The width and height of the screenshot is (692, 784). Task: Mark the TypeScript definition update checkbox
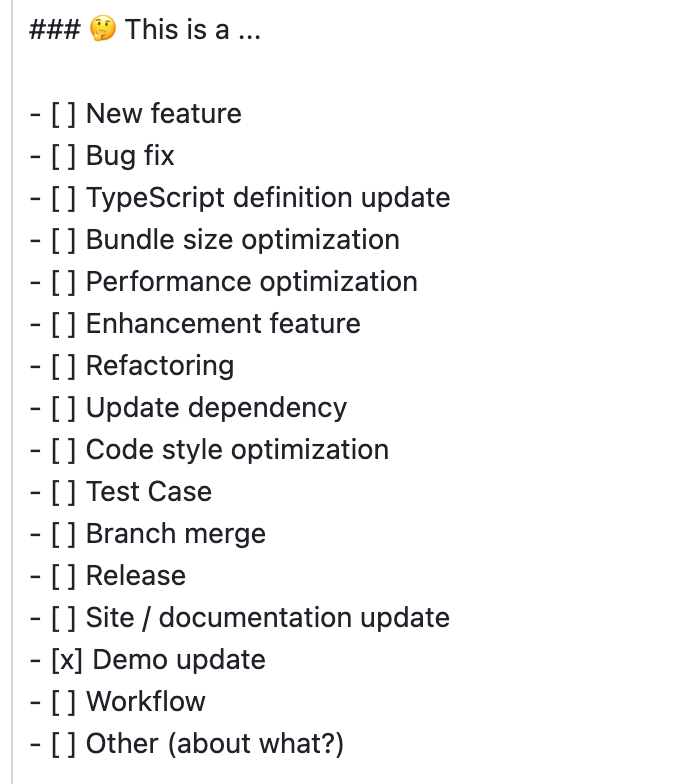tap(63, 198)
